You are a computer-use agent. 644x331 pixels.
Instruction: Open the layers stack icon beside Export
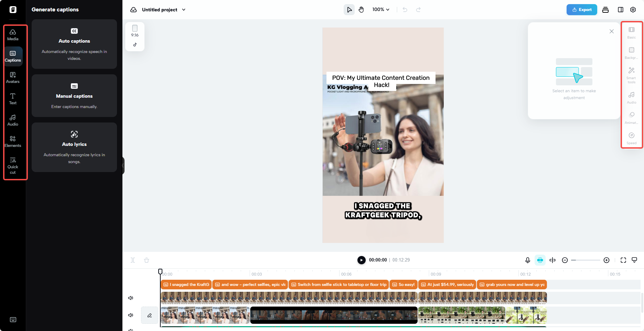coord(605,10)
